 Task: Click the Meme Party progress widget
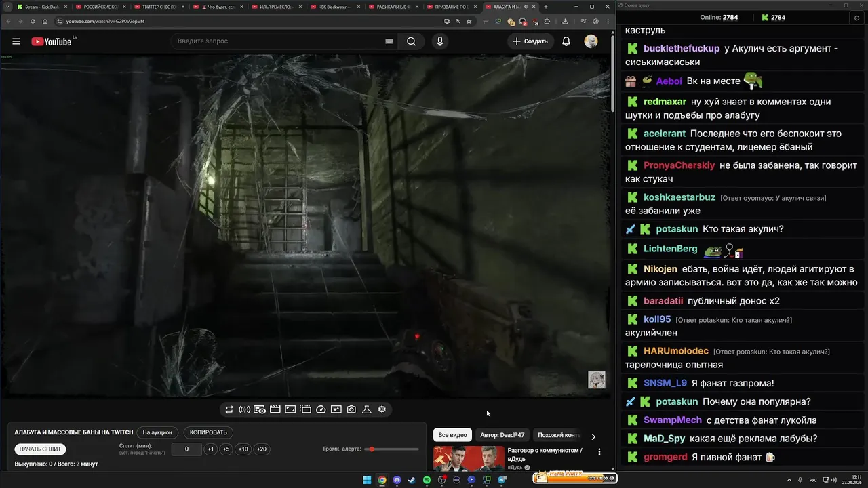tap(574, 477)
